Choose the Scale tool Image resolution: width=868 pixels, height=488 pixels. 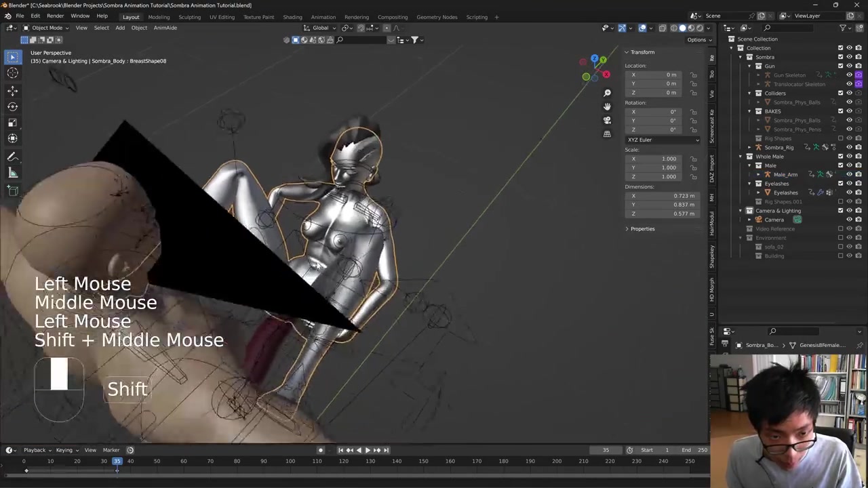(12, 123)
